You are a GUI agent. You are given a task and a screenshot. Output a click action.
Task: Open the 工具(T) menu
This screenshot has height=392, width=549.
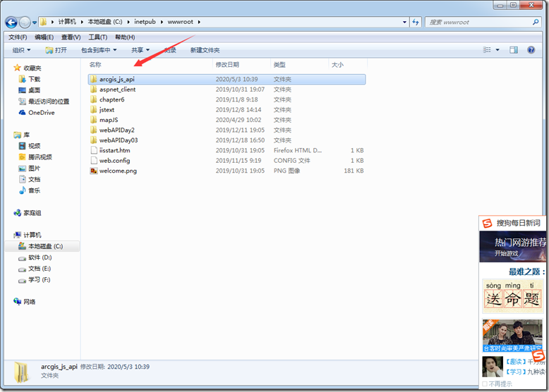[x=97, y=37]
